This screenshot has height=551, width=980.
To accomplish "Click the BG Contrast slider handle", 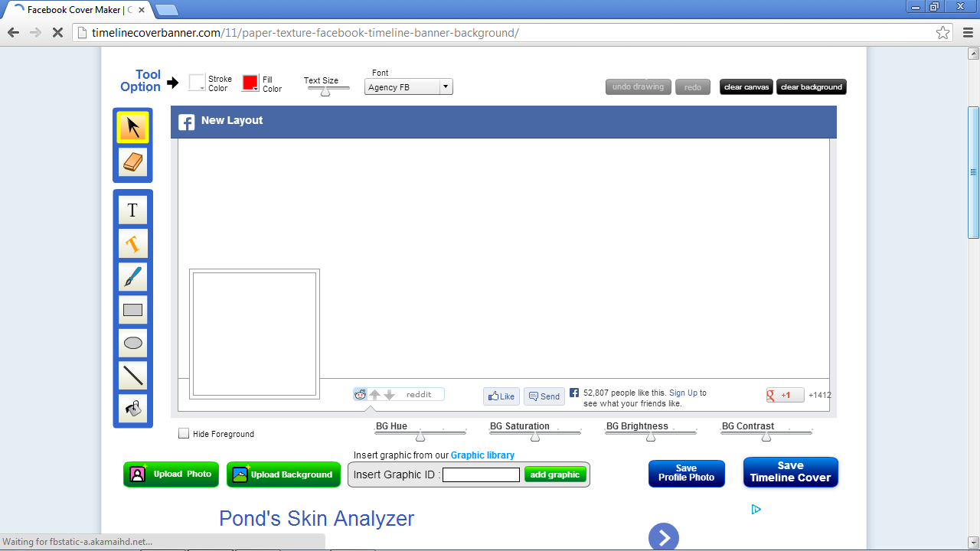I will tap(766, 436).
